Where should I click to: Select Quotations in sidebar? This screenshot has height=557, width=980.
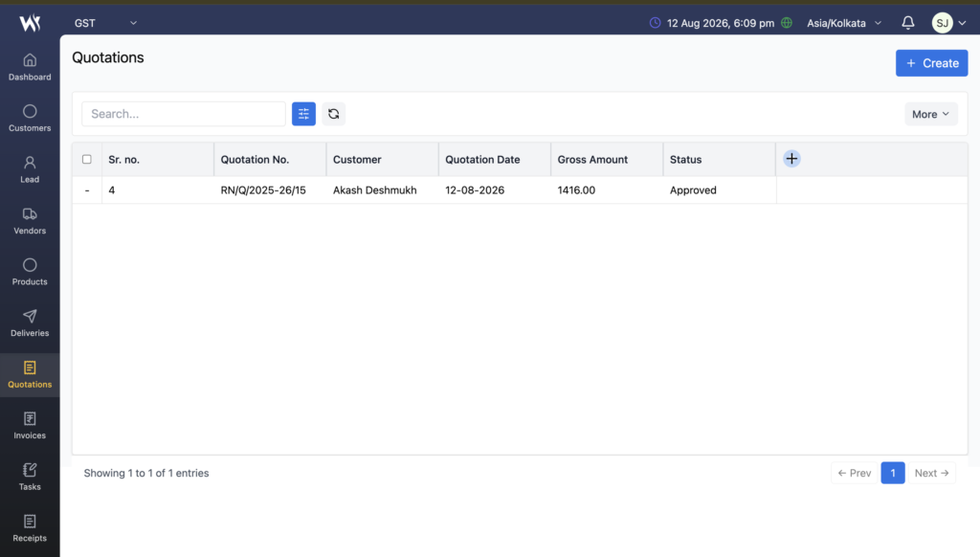[30, 375]
